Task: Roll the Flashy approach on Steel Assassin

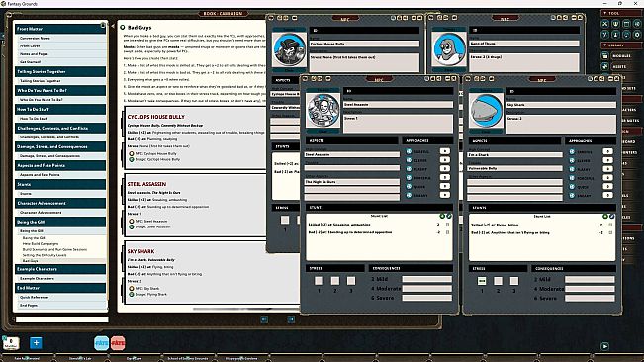Action: pos(409,169)
